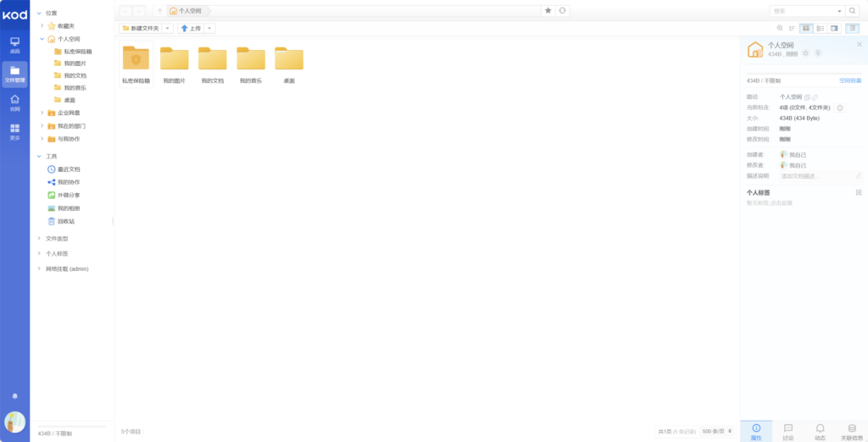Add current path to favorites with star icon
868x442 pixels.
click(x=548, y=10)
